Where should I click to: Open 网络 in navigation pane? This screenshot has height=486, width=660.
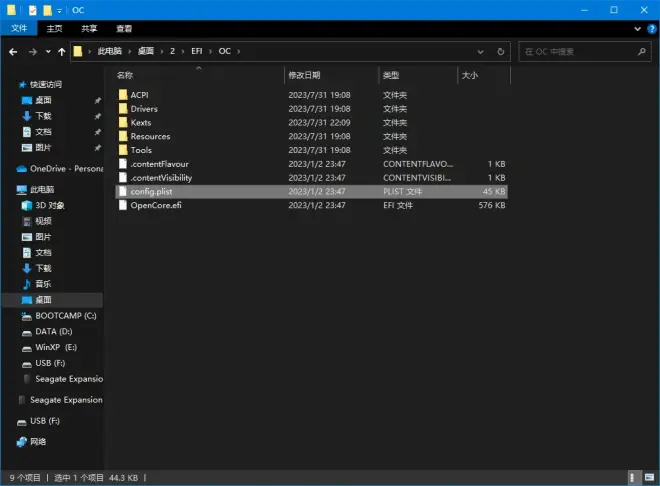coord(38,442)
